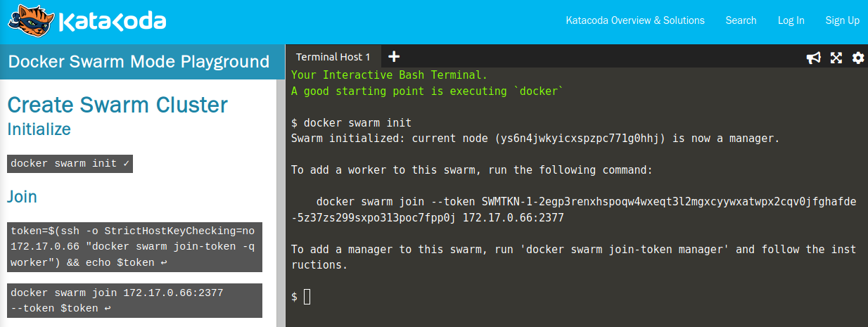Viewport: 868px width, 327px height.
Task: Click the Sign Up link
Action: 842,20
